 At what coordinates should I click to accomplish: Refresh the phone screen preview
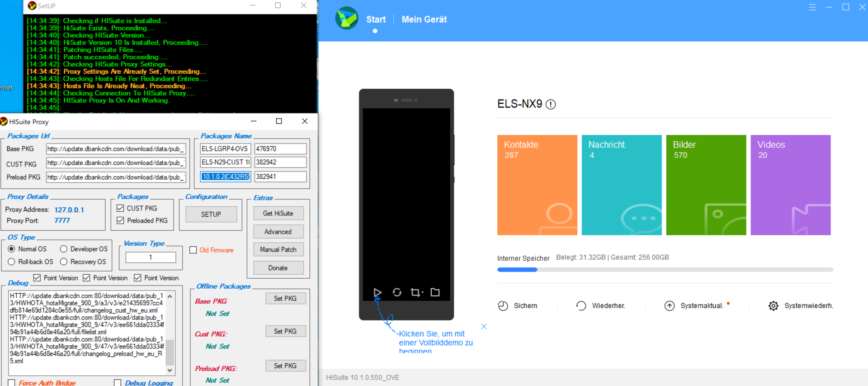click(397, 292)
